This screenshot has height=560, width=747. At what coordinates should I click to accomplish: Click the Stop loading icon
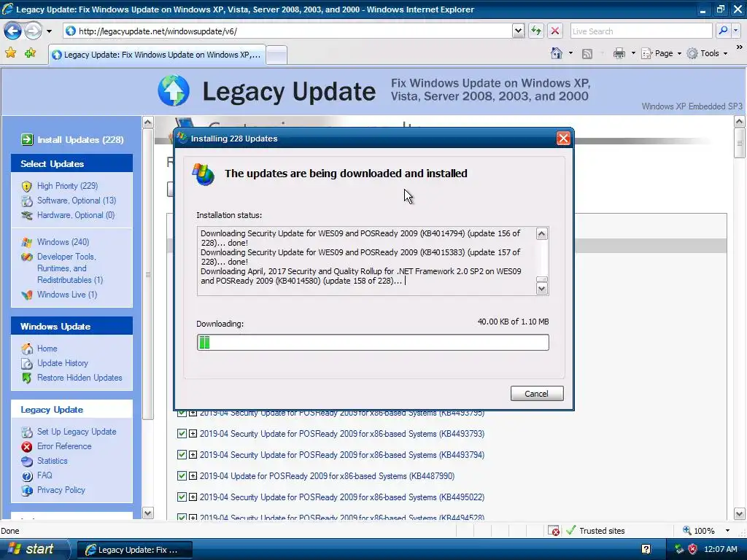click(x=555, y=31)
